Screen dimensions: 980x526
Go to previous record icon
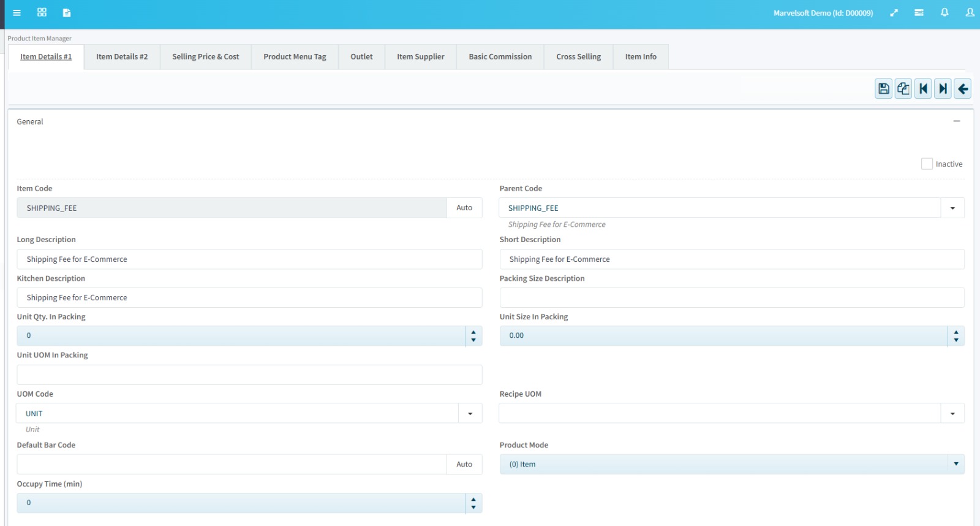923,89
